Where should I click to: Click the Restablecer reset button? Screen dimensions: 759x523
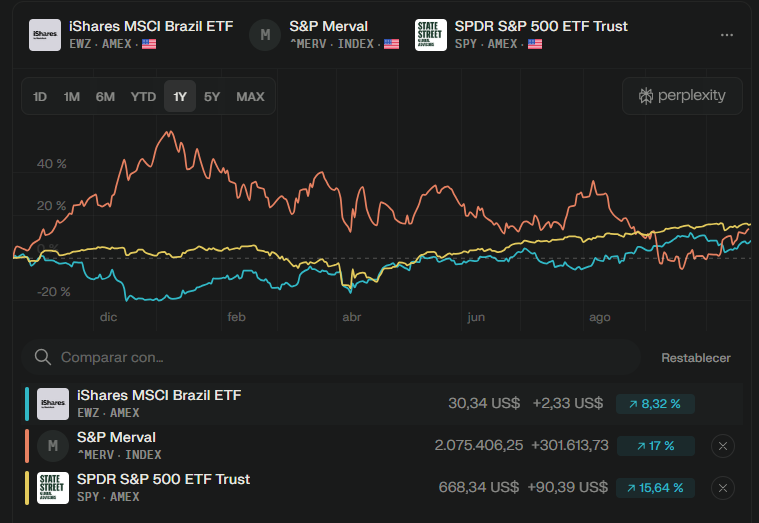pos(696,358)
